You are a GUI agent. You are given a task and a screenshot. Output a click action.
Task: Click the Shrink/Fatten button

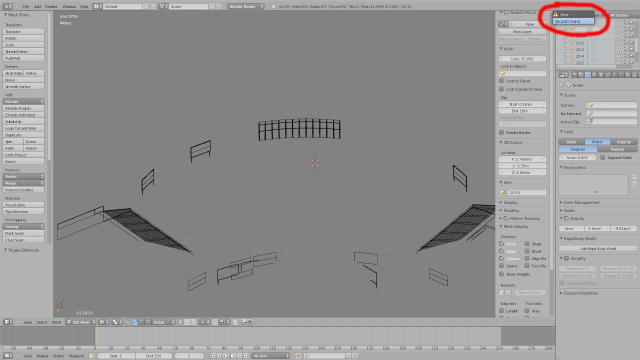pyautogui.click(x=24, y=51)
